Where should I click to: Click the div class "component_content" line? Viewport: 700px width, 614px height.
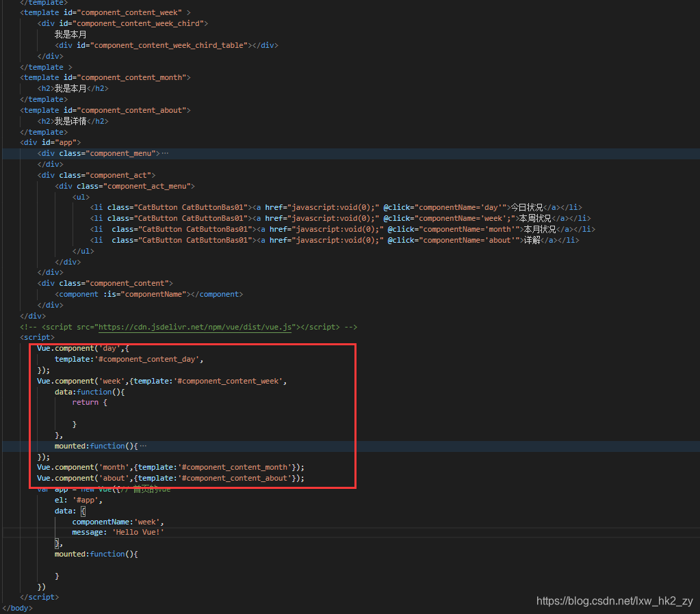click(x=105, y=283)
